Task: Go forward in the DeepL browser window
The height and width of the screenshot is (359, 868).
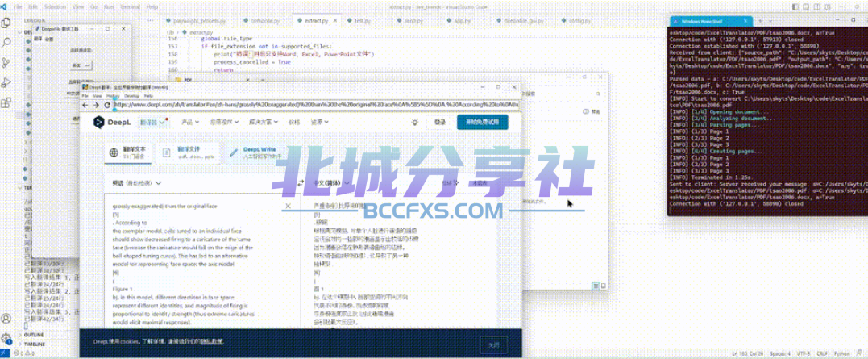Action: (x=97, y=105)
